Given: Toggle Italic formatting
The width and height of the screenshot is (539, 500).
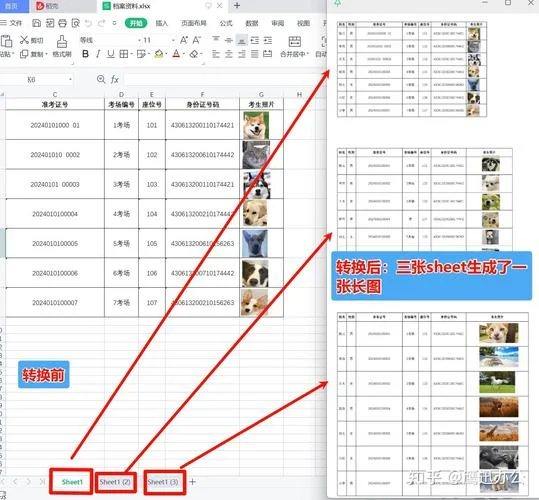Looking at the screenshot, I should coord(98,54).
